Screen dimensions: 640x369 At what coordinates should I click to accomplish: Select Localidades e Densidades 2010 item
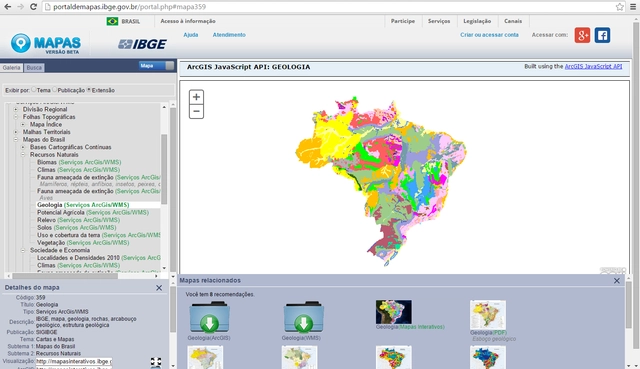tap(98, 258)
